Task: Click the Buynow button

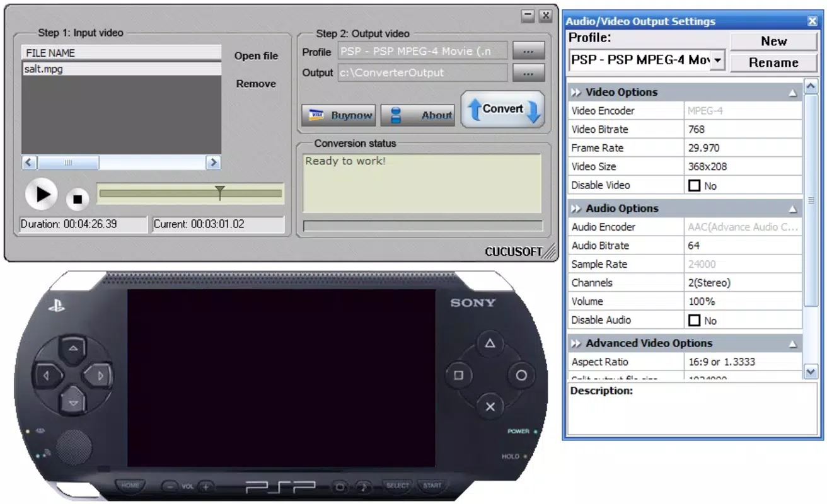Action: tap(338, 115)
